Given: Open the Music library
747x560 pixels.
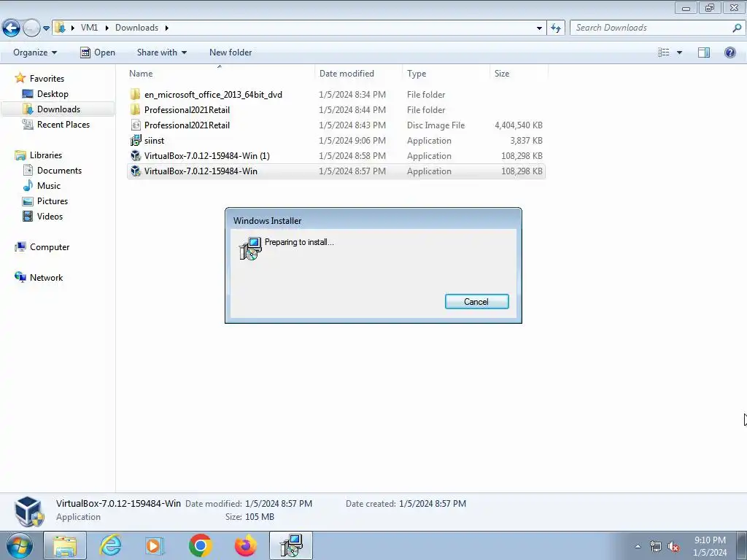Looking at the screenshot, I should click(x=49, y=186).
